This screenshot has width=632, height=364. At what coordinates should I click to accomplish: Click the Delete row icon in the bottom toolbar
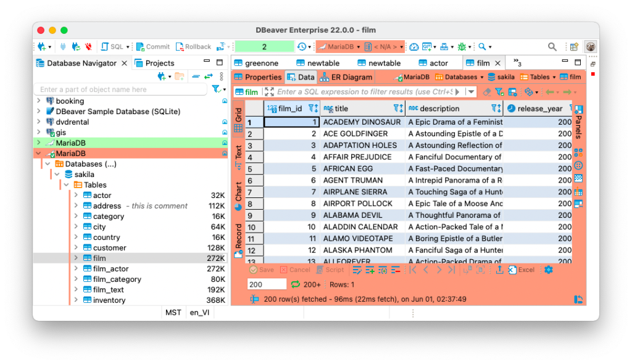click(x=396, y=270)
